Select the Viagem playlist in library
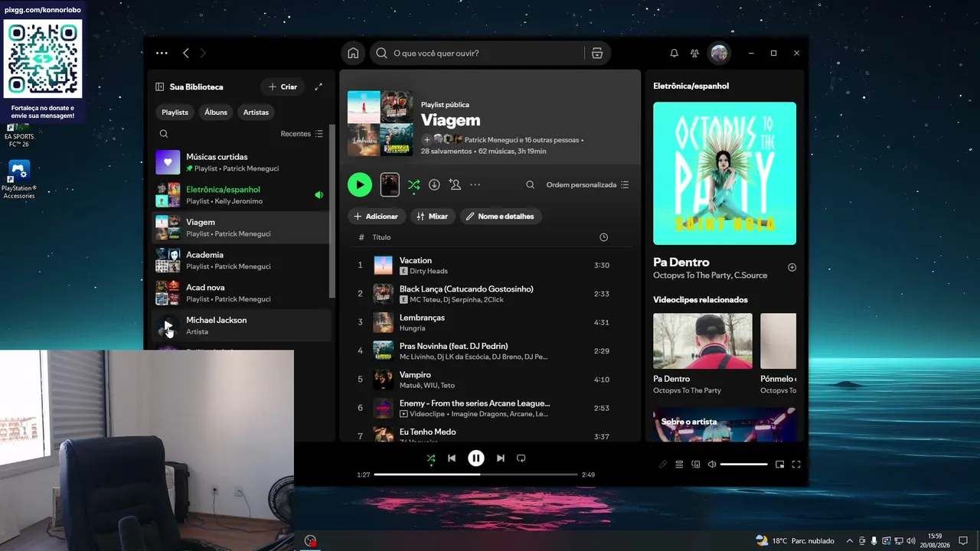Viewport: 980px width, 551px height. tap(240, 227)
